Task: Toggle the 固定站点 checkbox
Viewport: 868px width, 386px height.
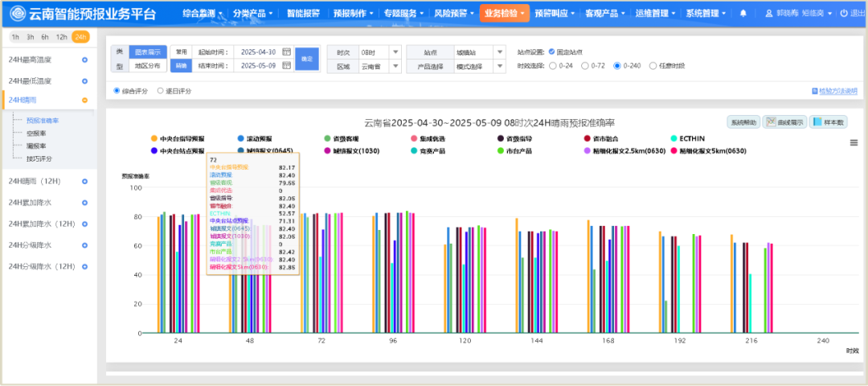Action: 551,51
